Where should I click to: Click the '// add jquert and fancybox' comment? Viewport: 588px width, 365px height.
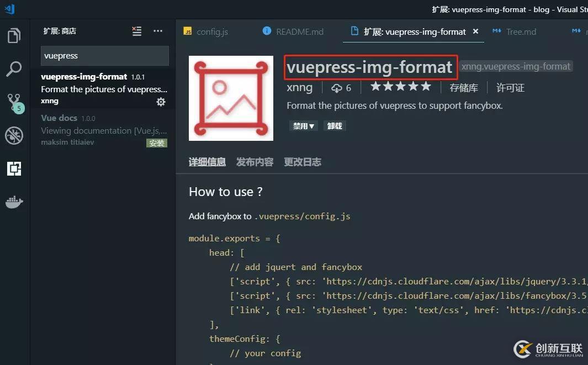296,267
